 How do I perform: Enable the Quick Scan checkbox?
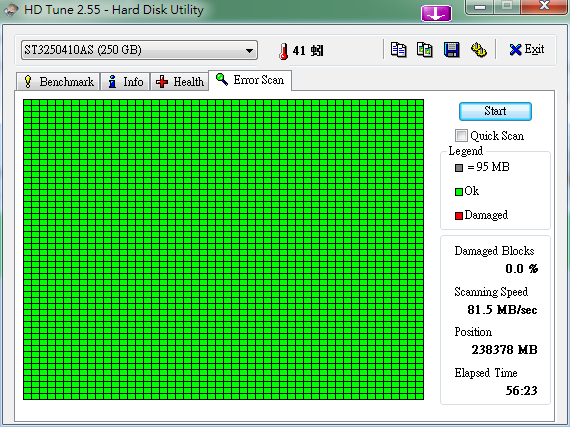(x=461, y=136)
